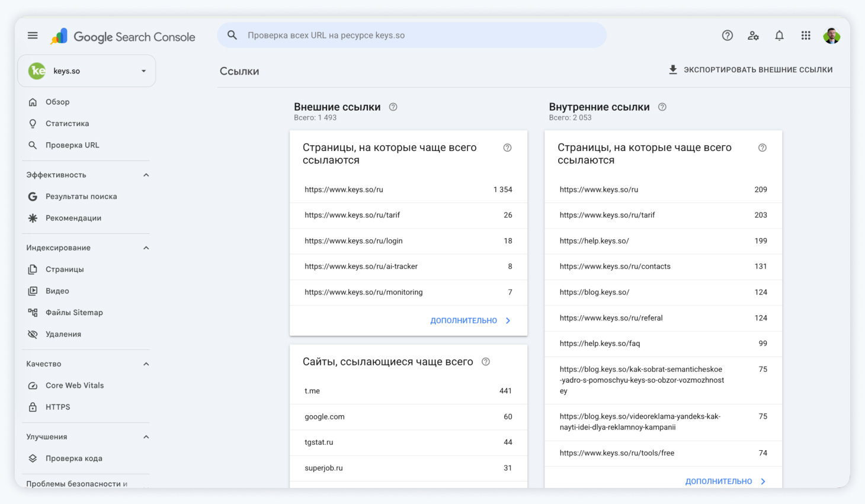Screen dimensions: 865x504
Task: Click the Рекомендации asterisk icon
Action: click(33, 218)
